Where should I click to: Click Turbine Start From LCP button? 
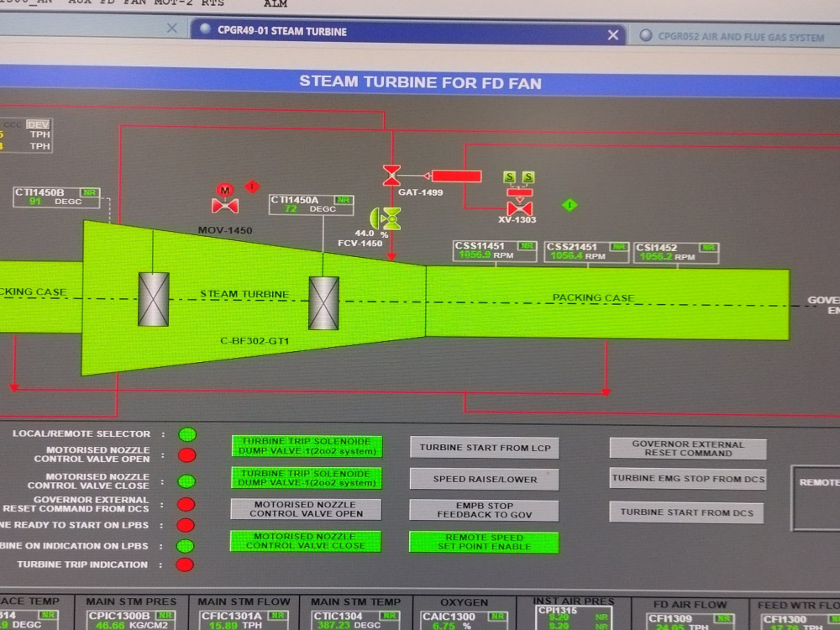[485, 448]
